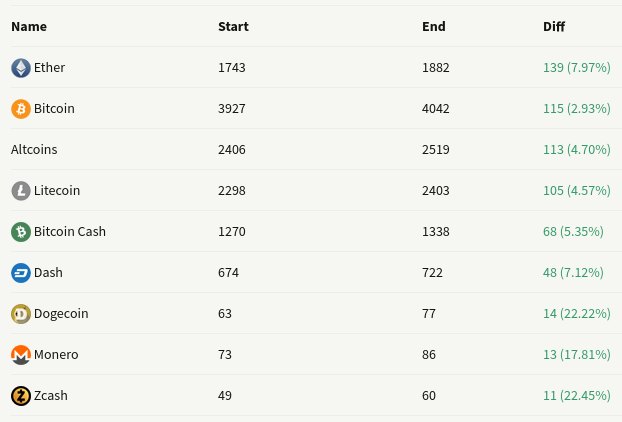Sort table by Start column header

point(233,27)
